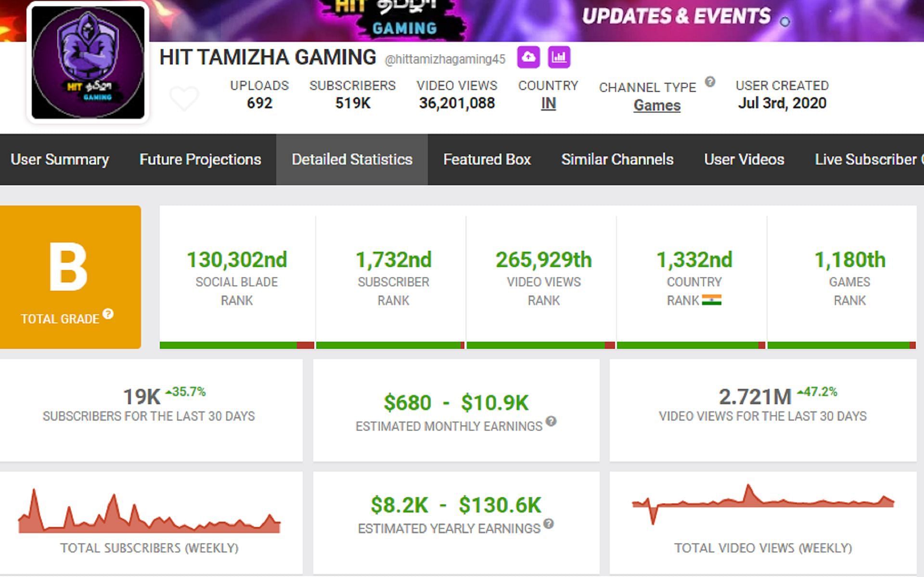Go to Similar Channels tab
Viewport: 924px width, 577px height.
coord(617,159)
